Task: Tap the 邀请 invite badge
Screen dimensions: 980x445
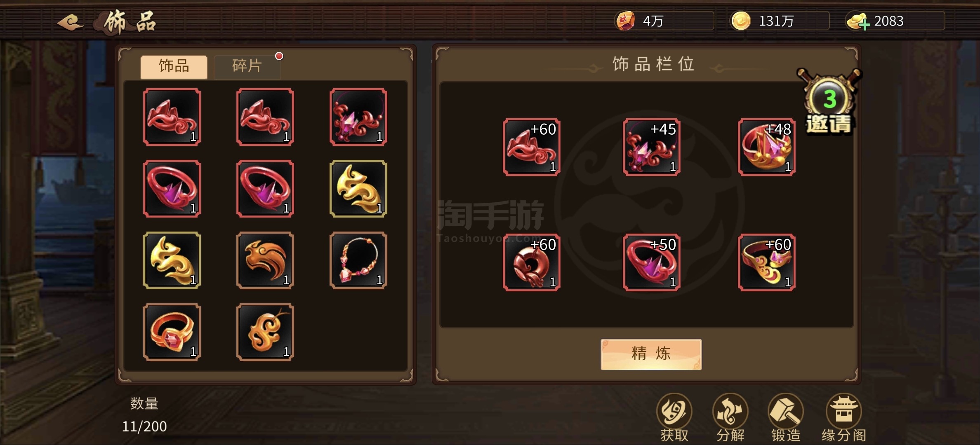Action: (x=829, y=103)
